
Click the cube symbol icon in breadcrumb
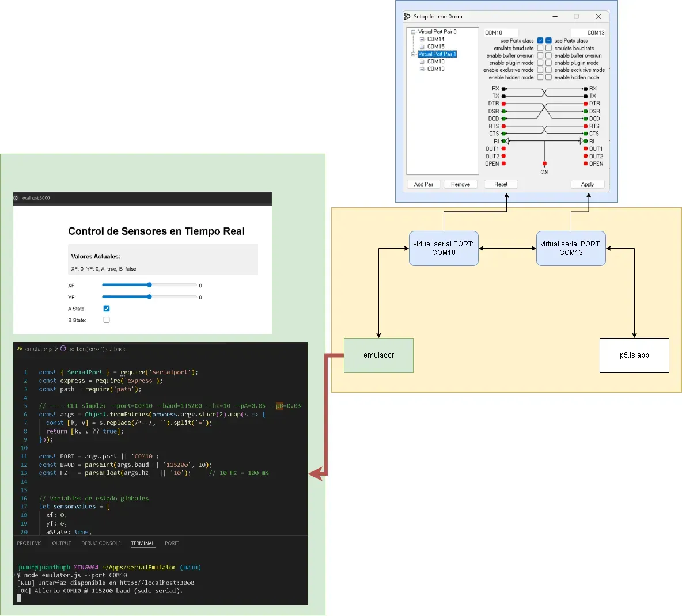coord(63,349)
